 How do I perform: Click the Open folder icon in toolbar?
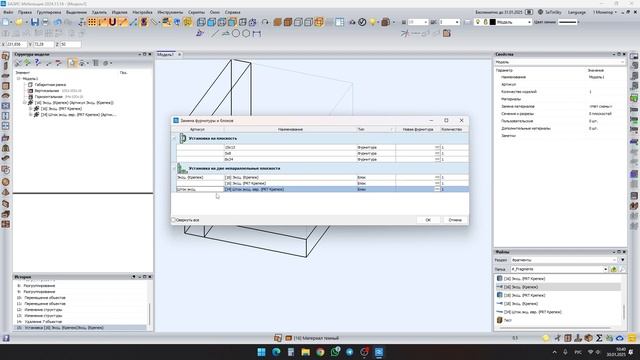click(x=19, y=22)
